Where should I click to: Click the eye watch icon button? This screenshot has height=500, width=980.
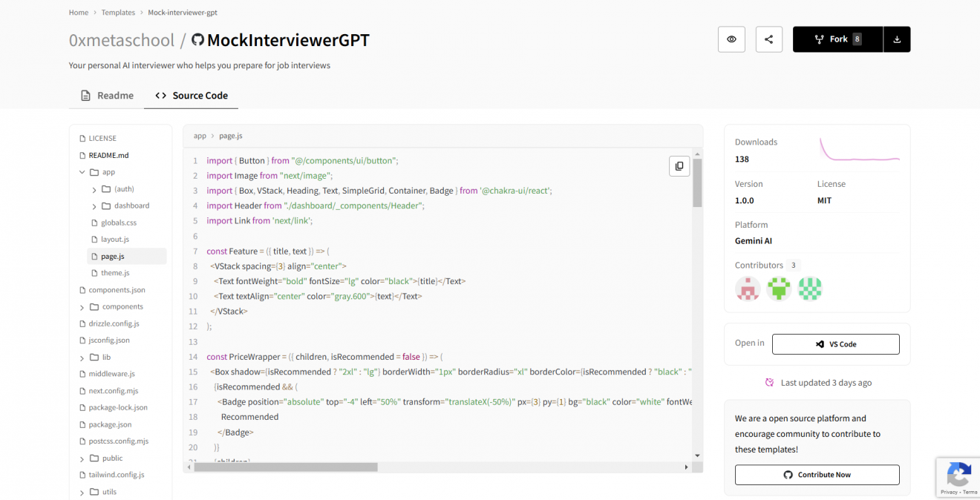coord(731,39)
